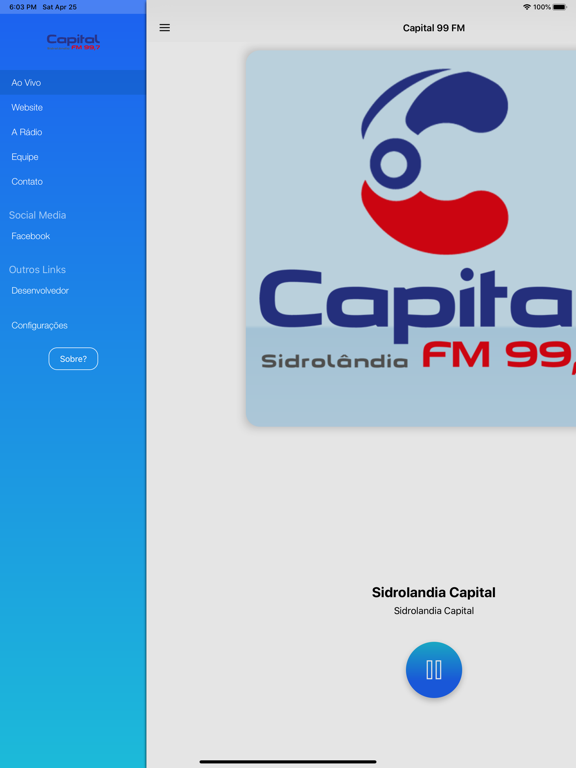Click the Capital FM 99,7 sidebar logo

(x=73, y=42)
